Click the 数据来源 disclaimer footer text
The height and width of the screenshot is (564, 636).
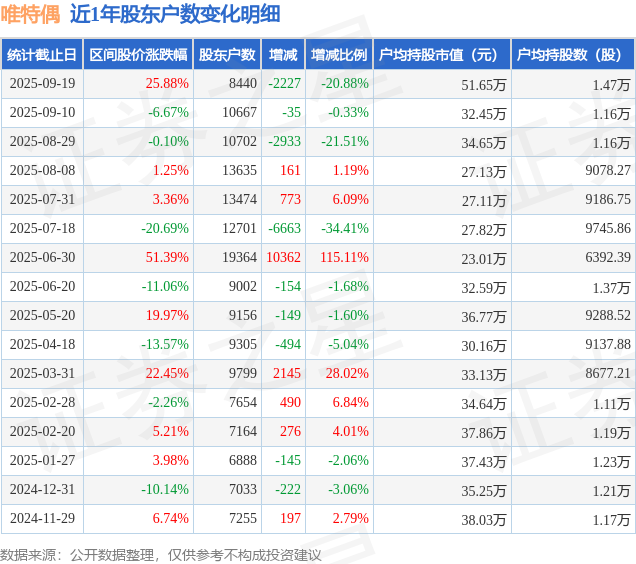coord(161,555)
